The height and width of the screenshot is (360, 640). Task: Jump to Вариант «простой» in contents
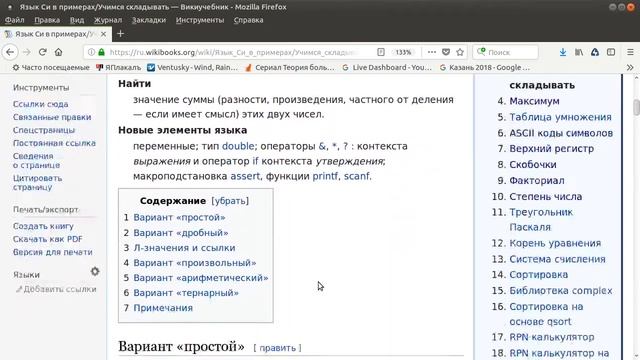pos(179,218)
